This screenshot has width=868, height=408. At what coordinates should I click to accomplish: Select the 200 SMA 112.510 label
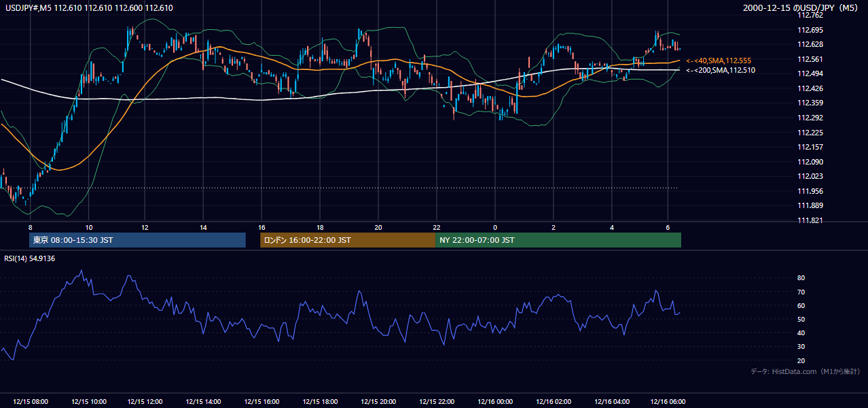[720, 70]
